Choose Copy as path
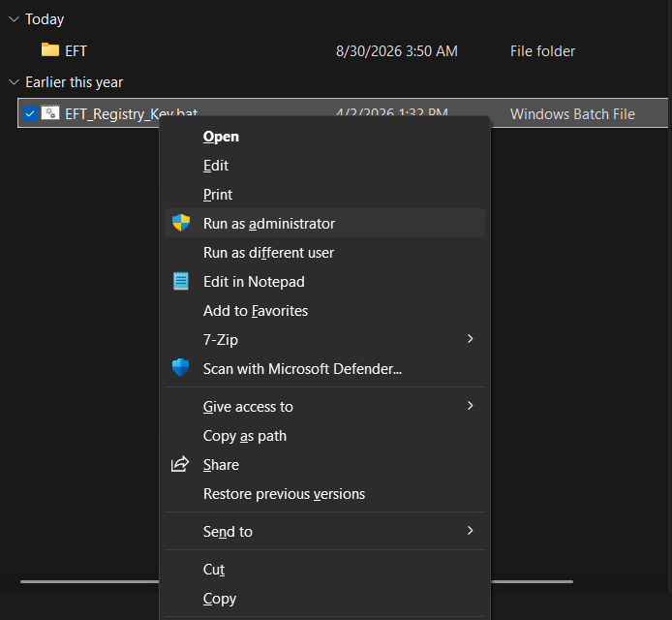The image size is (672, 620). pyautogui.click(x=324, y=436)
